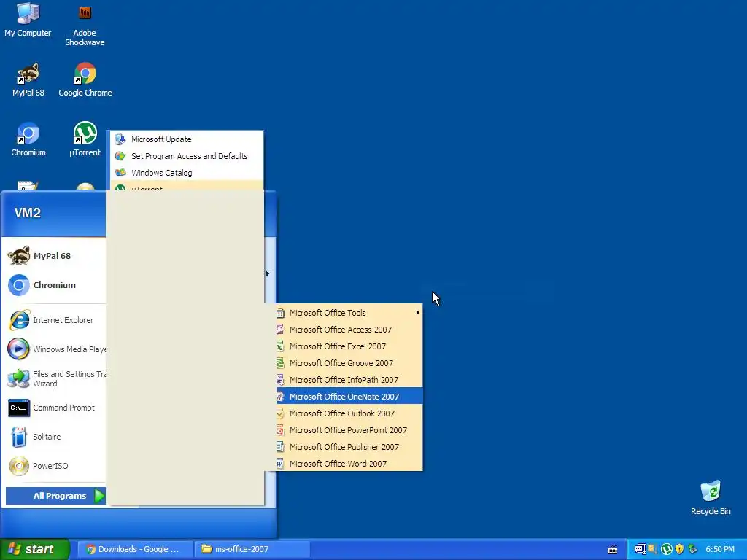The height and width of the screenshot is (560, 747).
Task: Open the on-screen keyboard taskbar icon
Action: coord(613,550)
